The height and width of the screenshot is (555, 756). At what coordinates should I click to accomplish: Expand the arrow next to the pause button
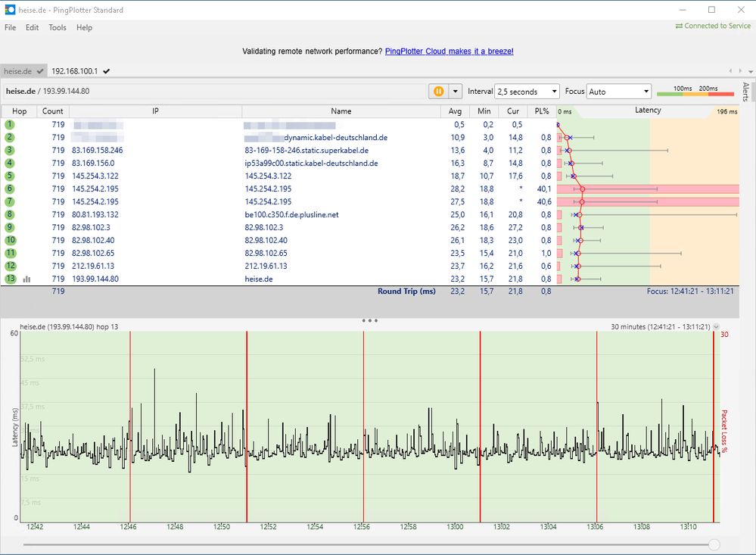[x=453, y=91]
